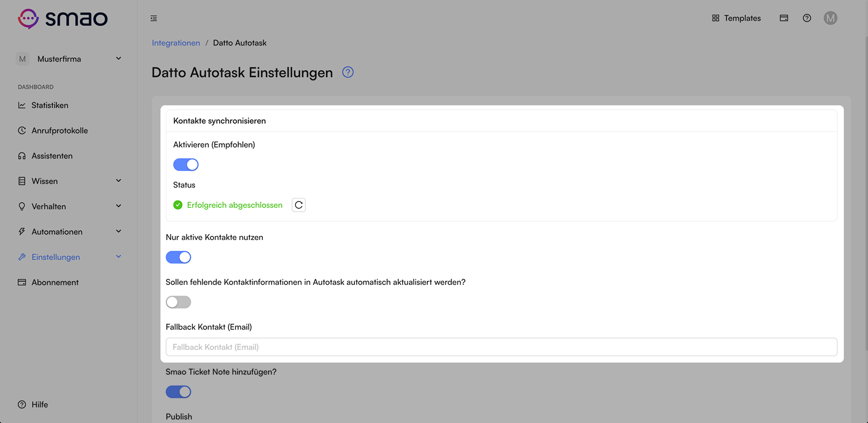Click the Einstellungen wrench icon
The image size is (868, 423).
click(x=22, y=257)
